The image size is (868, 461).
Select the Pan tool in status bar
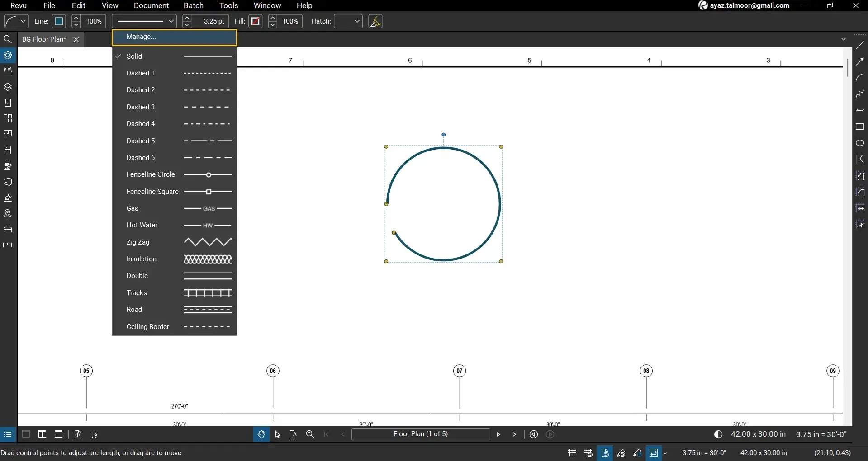[261, 434]
